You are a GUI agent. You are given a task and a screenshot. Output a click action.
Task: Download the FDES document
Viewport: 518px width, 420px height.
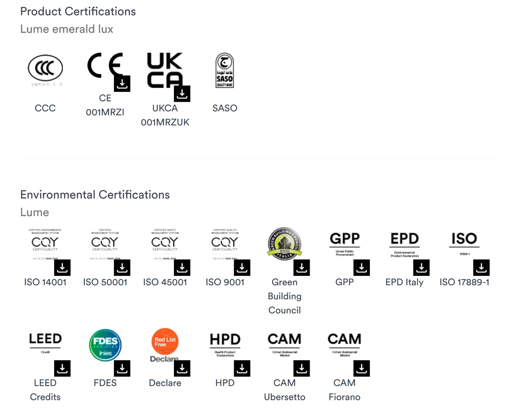tap(122, 368)
